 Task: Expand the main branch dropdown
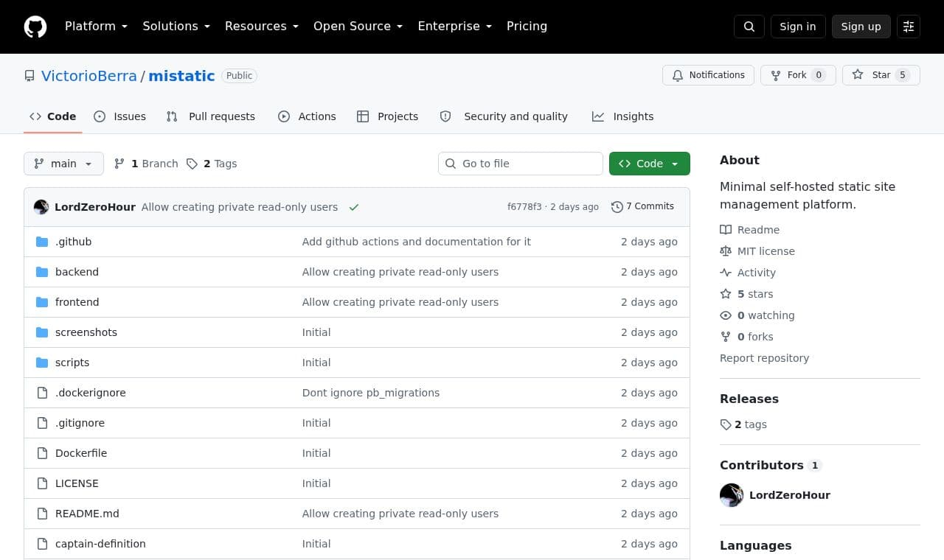point(63,164)
